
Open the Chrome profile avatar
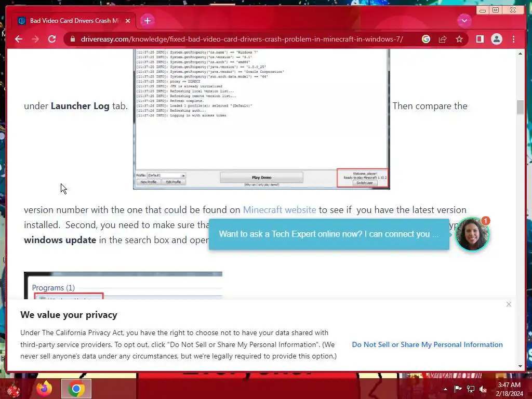[x=496, y=39]
